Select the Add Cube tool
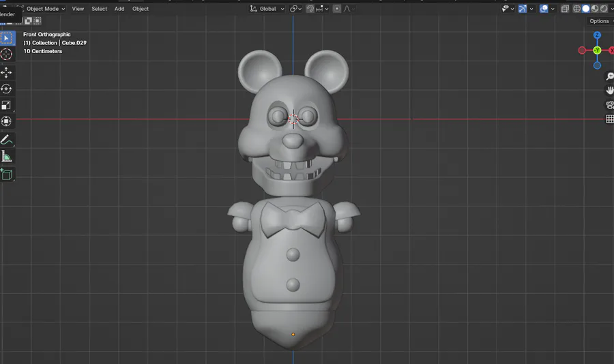Screen dimensions: 614x364 point(6,175)
